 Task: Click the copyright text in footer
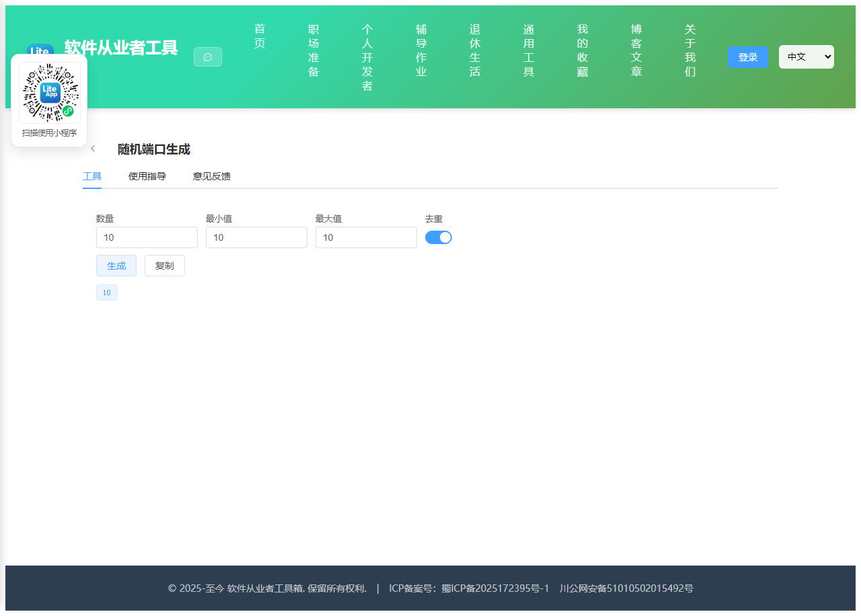click(x=267, y=588)
